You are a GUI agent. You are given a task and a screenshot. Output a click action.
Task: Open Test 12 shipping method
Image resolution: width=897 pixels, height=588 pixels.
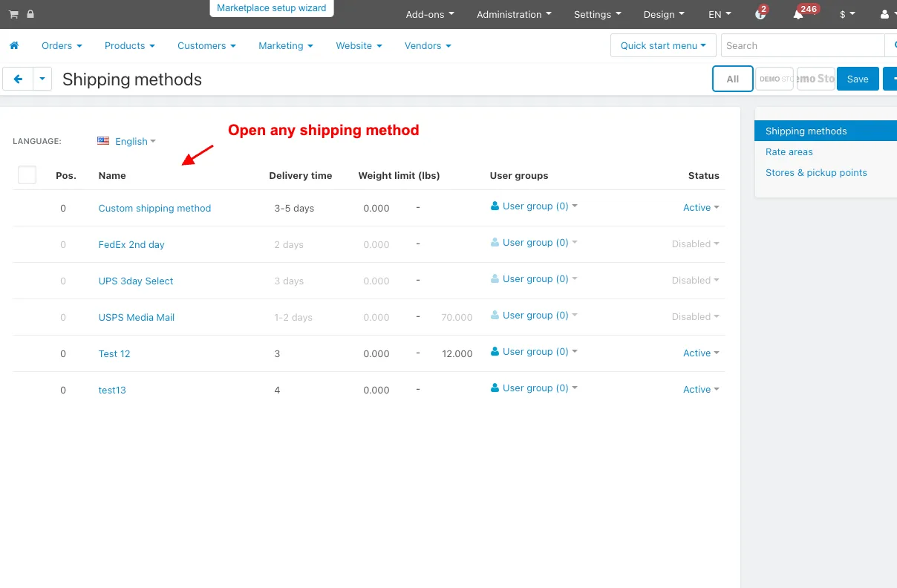114,353
